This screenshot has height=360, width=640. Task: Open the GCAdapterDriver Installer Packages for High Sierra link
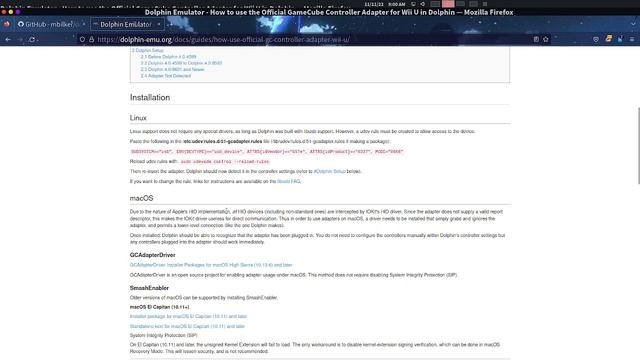[211, 265]
